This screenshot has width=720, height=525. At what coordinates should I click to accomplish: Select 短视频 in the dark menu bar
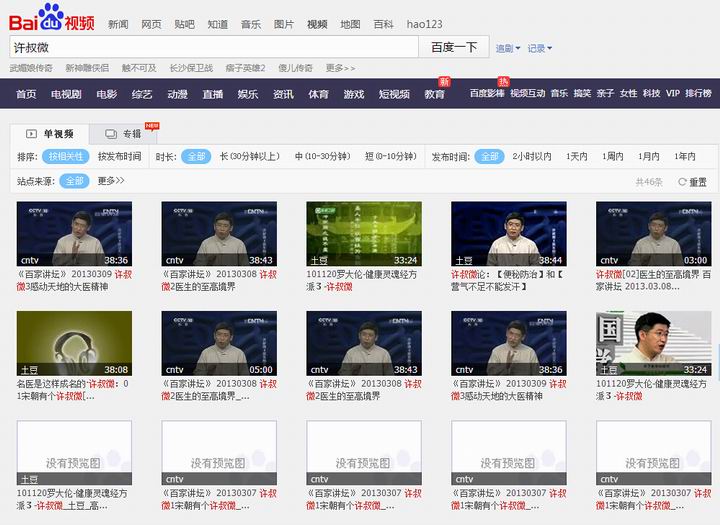394,94
